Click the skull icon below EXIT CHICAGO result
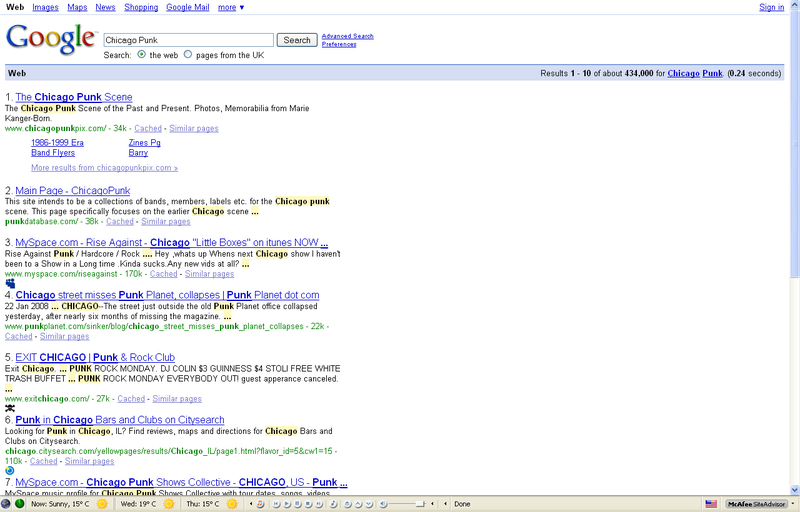800x512 pixels. click(x=10, y=408)
